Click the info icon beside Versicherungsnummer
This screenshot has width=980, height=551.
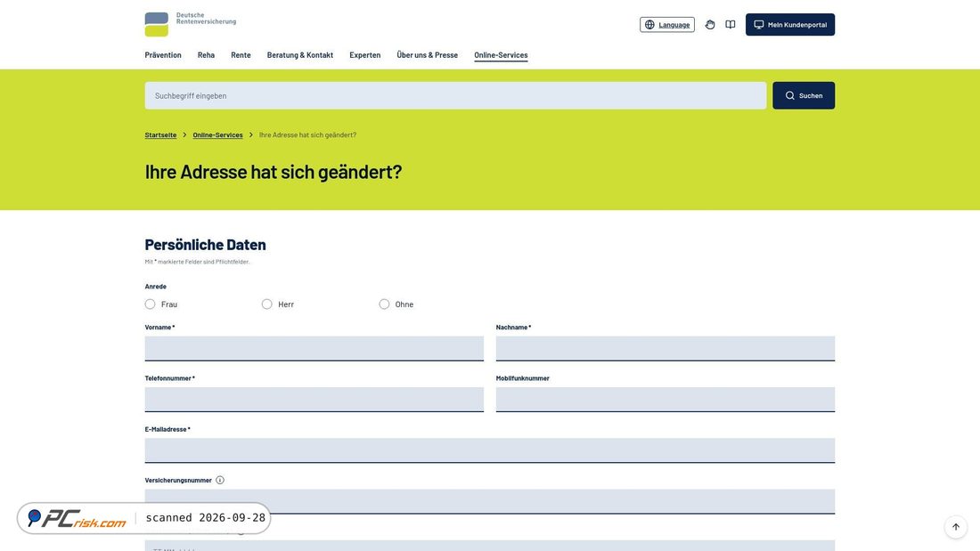pyautogui.click(x=220, y=480)
